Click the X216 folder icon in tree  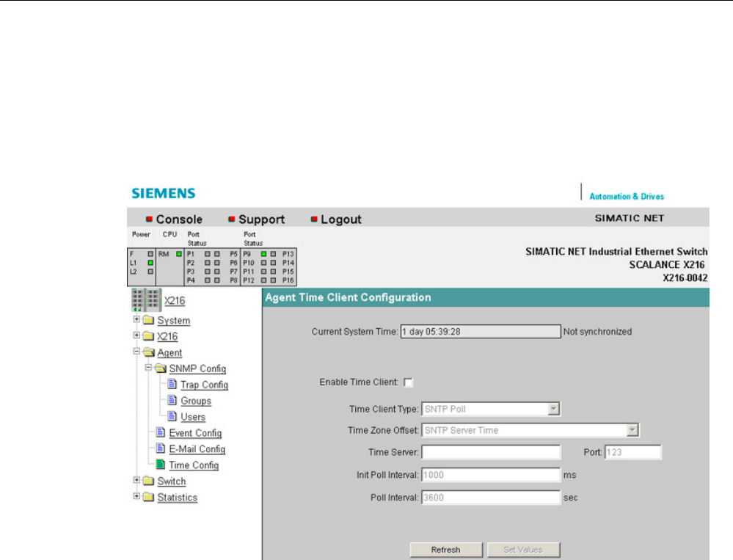(149, 336)
